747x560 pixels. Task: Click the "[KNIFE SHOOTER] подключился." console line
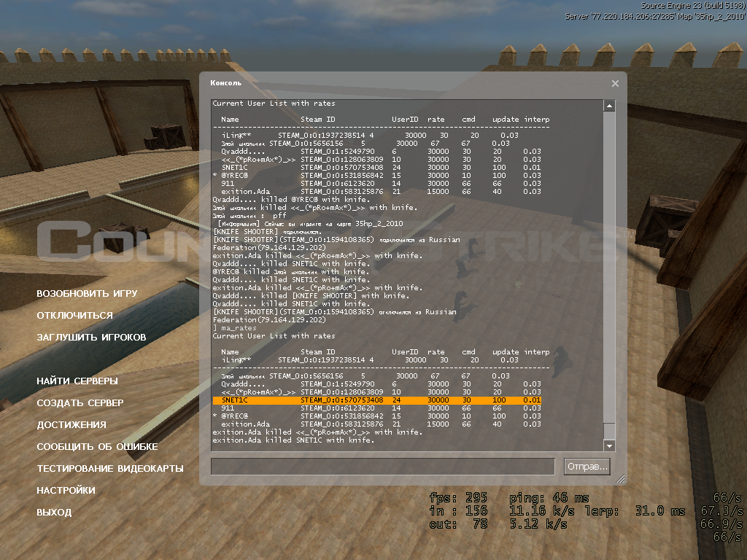point(267,231)
